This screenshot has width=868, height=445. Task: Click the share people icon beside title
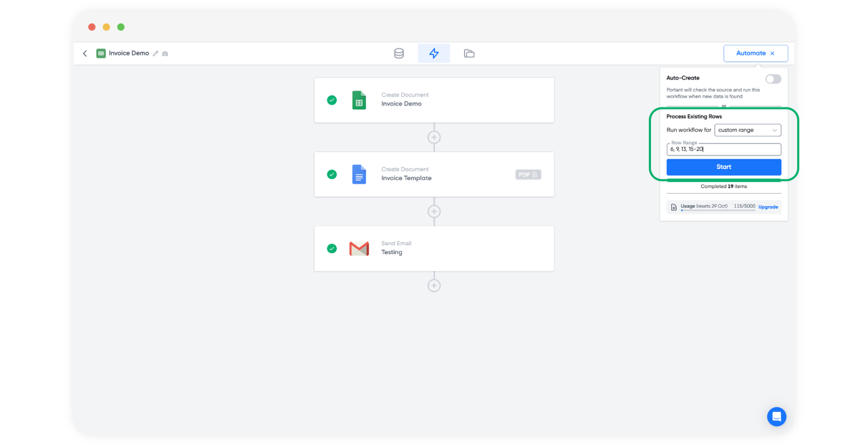click(165, 53)
